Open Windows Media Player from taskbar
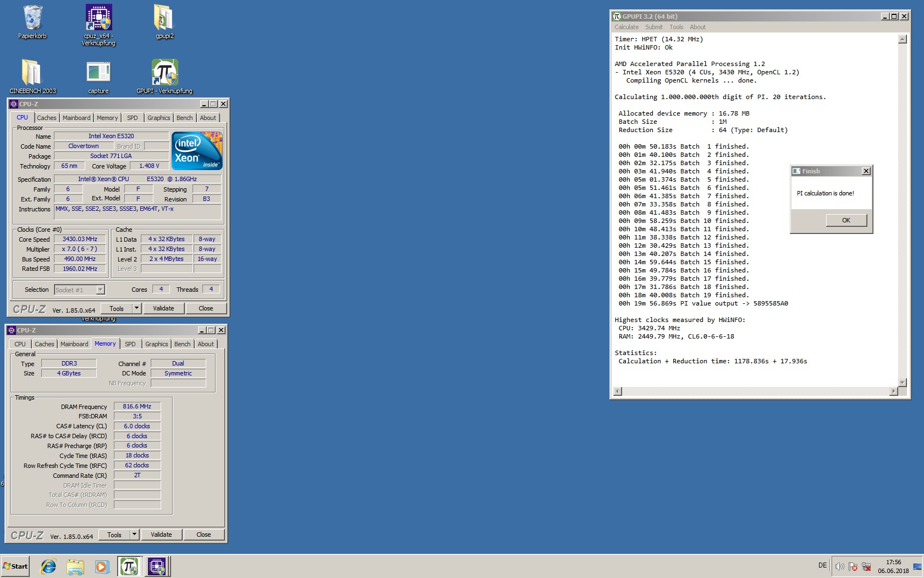 (x=102, y=566)
